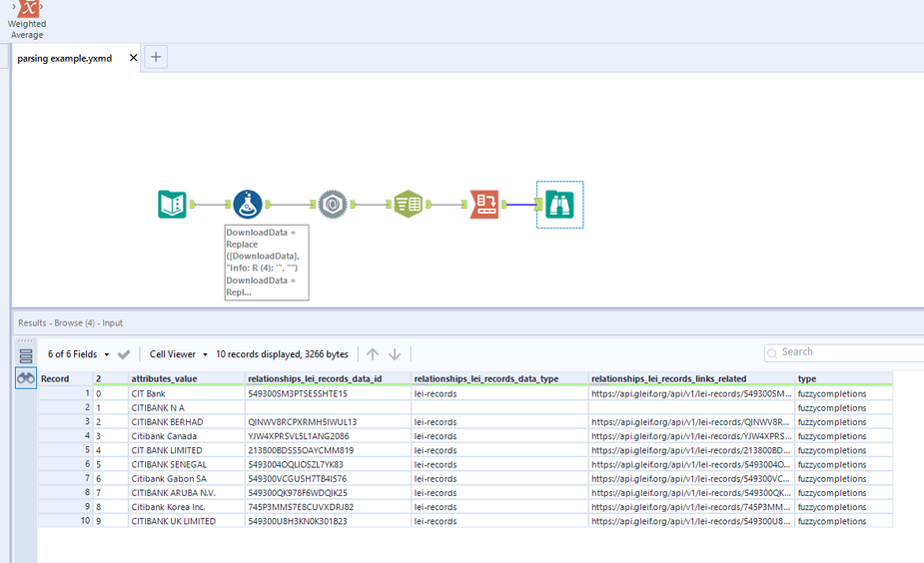Click the Weighted Average tool icon
Screen dimensions: 924x563
coord(27,9)
